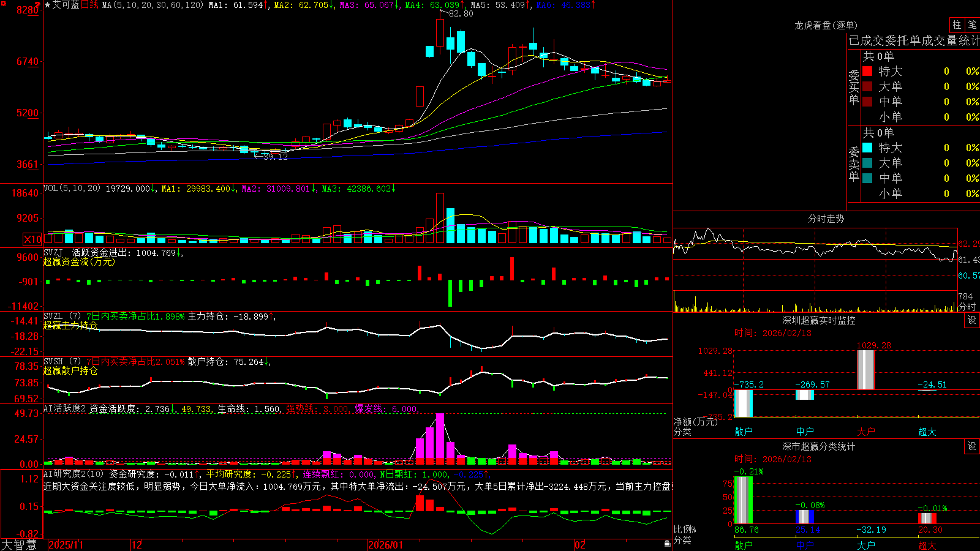Click the 02 month marker on timeline
The width and height of the screenshot is (980, 551).
click(x=580, y=545)
